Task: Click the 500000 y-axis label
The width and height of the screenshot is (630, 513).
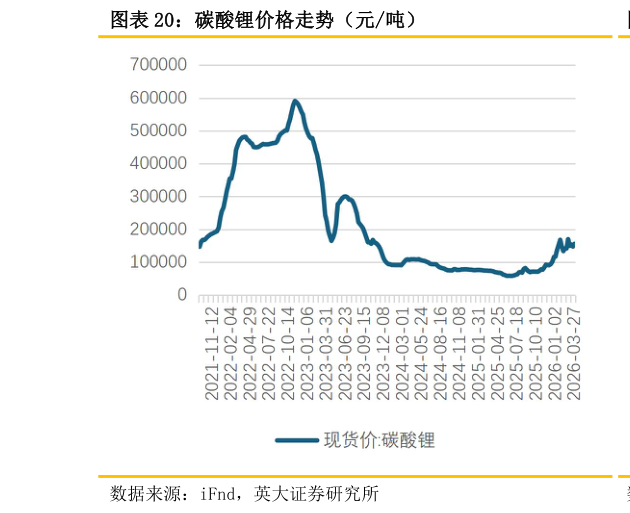Action: pos(159,131)
